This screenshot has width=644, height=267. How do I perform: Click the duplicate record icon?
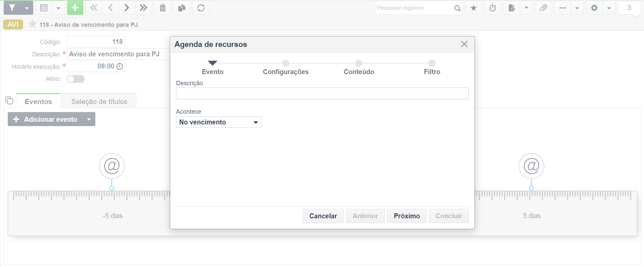pyautogui.click(x=182, y=8)
